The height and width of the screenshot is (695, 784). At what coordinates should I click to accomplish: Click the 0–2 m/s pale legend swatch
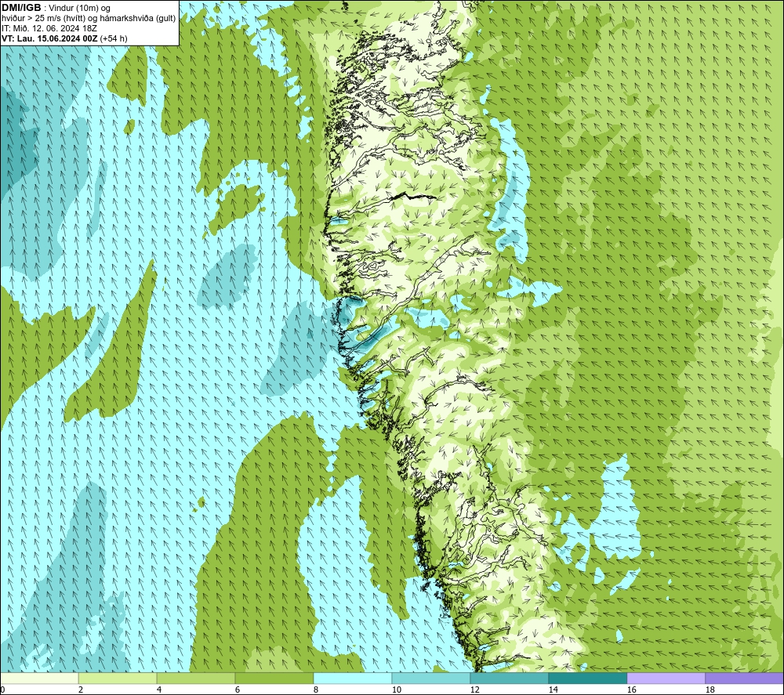[x=39, y=678]
